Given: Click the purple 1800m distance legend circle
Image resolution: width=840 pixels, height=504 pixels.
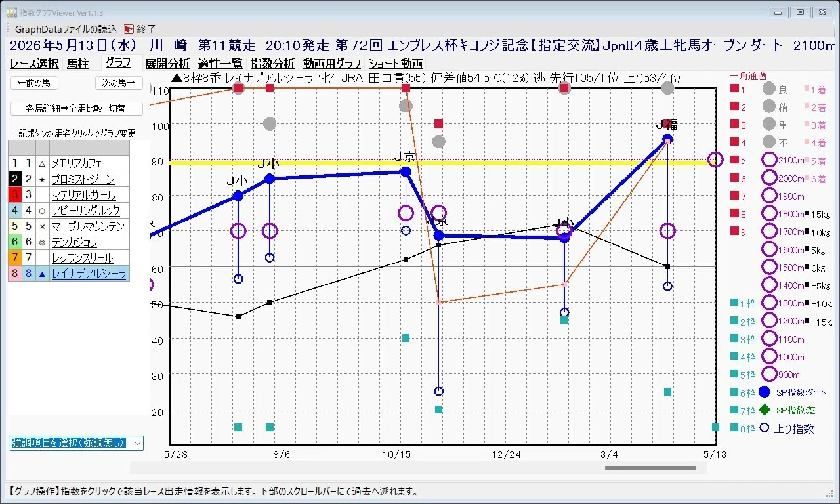Looking at the screenshot, I should coord(769,213).
